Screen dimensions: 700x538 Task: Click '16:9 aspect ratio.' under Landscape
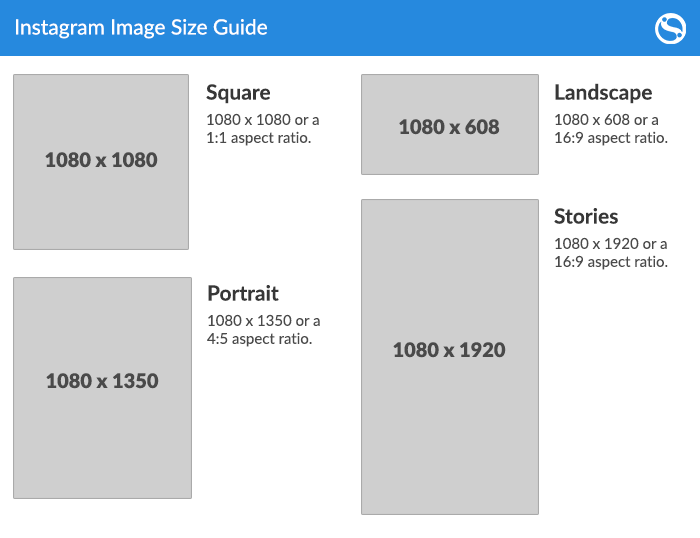click(611, 138)
